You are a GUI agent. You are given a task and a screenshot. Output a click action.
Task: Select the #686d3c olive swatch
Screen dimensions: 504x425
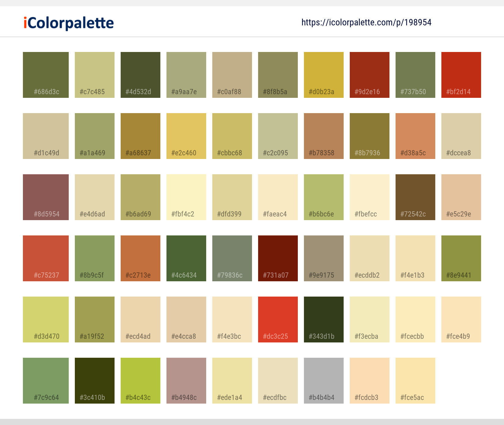46,75
